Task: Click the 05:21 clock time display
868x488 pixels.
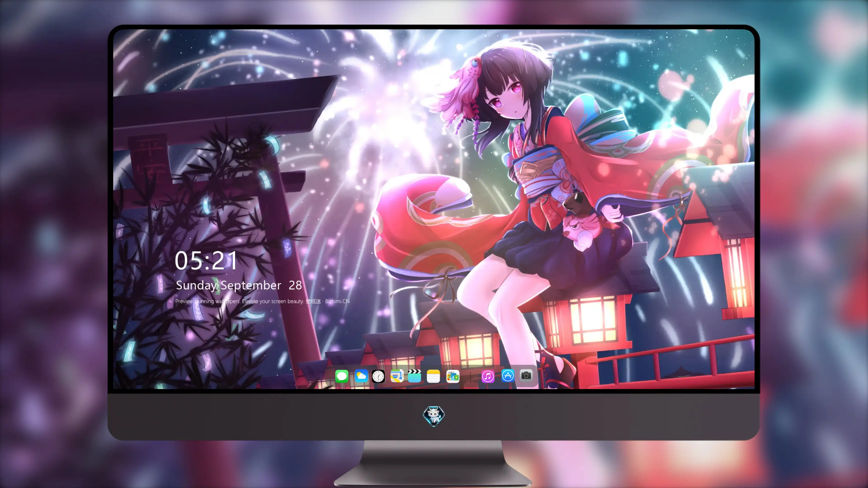Action: click(x=206, y=261)
